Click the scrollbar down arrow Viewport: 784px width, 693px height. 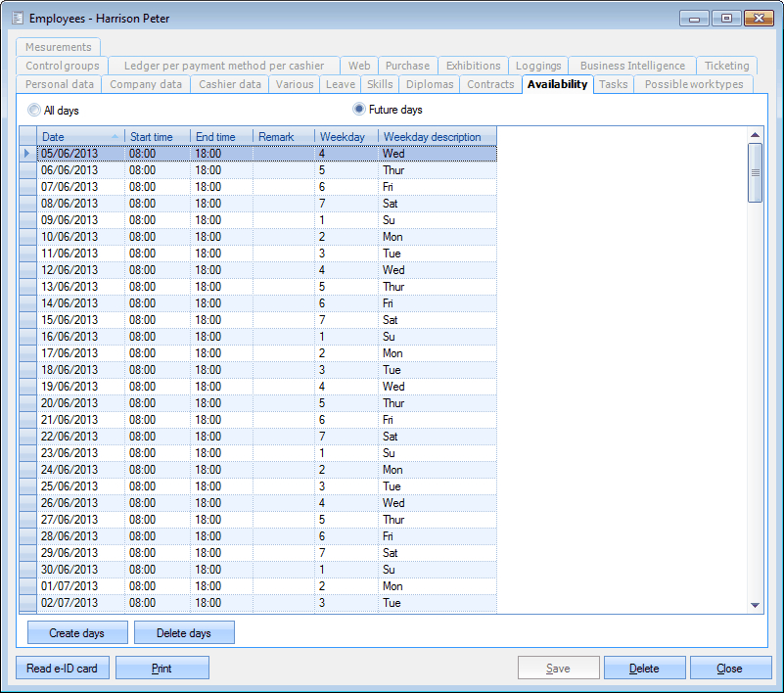(x=755, y=605)
